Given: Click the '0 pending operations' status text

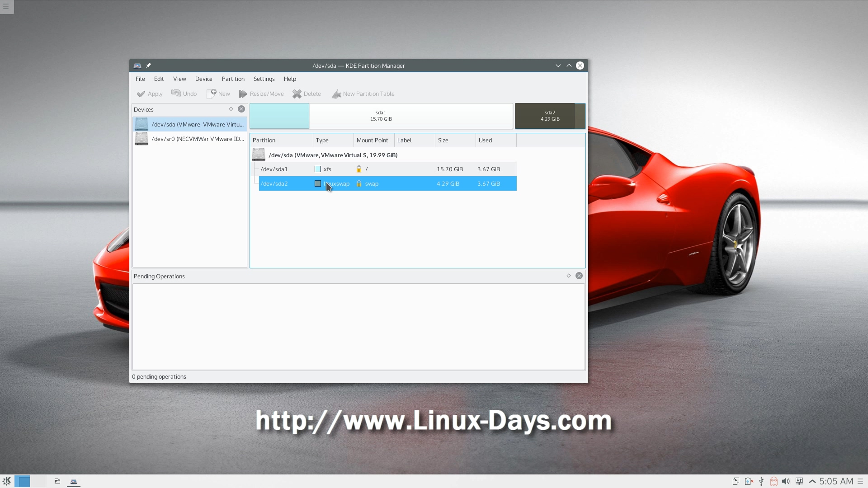Looking at the screenshot, I should [159, 376].
